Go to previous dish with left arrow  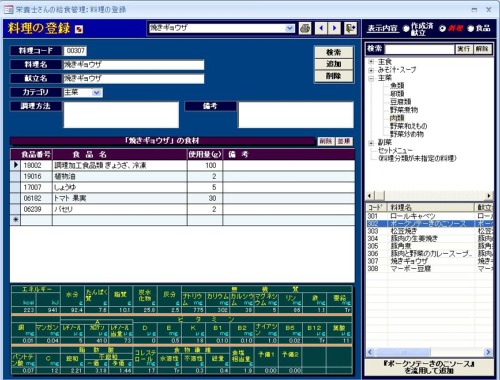pos(321,28)
